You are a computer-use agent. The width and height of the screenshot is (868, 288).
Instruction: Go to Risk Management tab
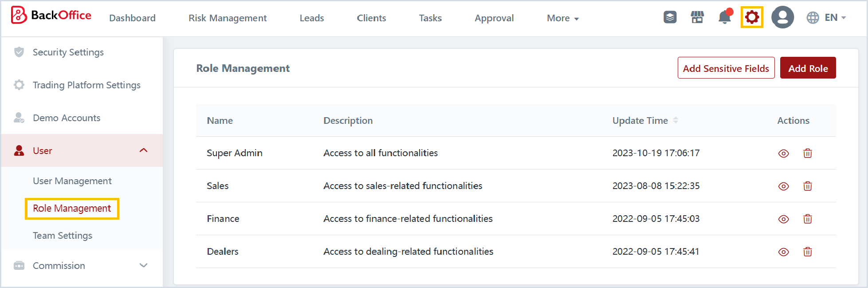(x=228, y=18)
